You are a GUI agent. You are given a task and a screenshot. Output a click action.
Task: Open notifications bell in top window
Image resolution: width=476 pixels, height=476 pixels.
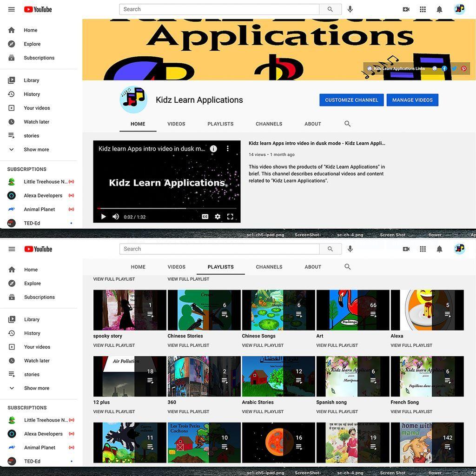coord(439,9)
